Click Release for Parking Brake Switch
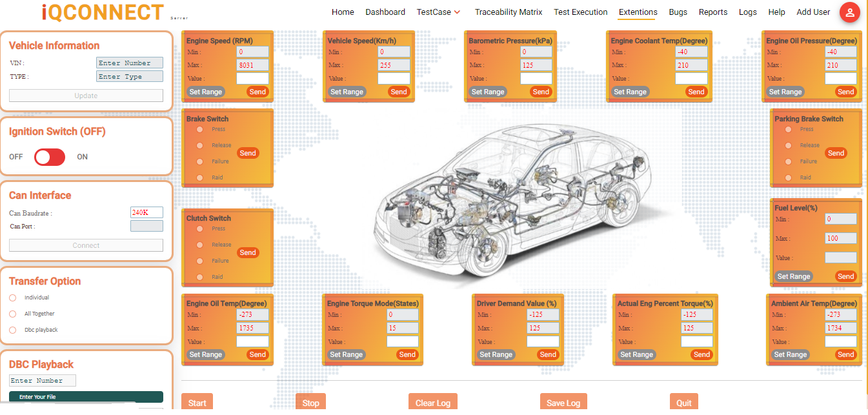 (788, 145)
